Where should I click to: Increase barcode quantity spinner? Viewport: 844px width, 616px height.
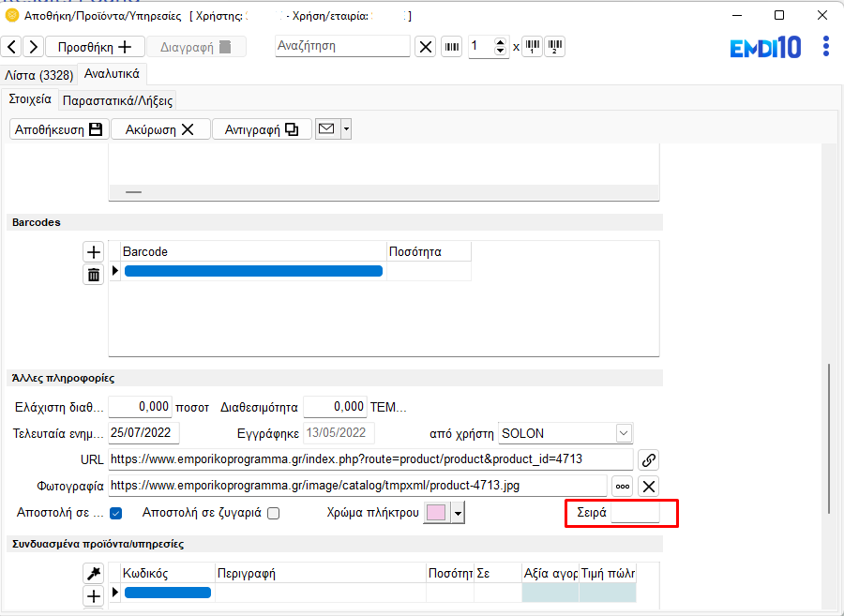point(500,42)
